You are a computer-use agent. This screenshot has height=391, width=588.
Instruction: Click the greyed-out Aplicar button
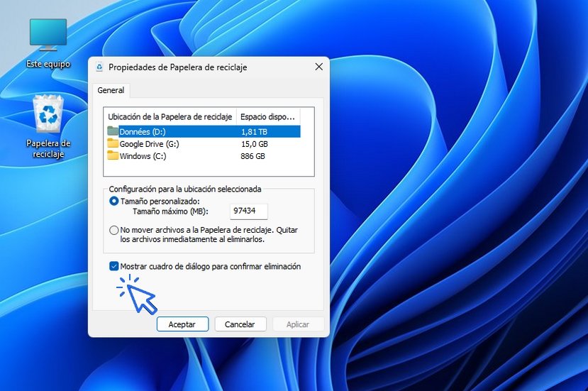tap(298, 324)
